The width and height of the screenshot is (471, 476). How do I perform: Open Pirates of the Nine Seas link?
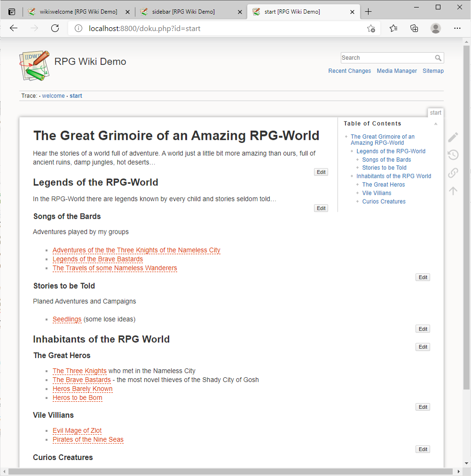[88, 440]
